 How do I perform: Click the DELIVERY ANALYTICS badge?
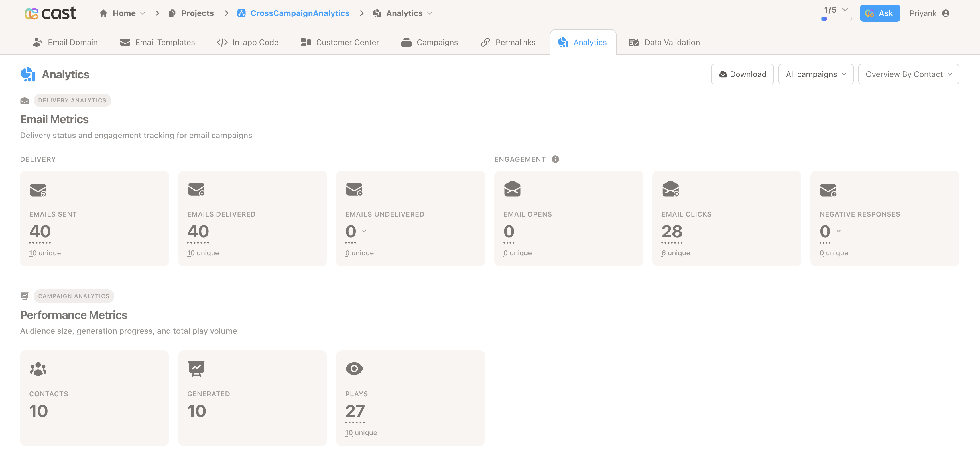pos(72,100)
